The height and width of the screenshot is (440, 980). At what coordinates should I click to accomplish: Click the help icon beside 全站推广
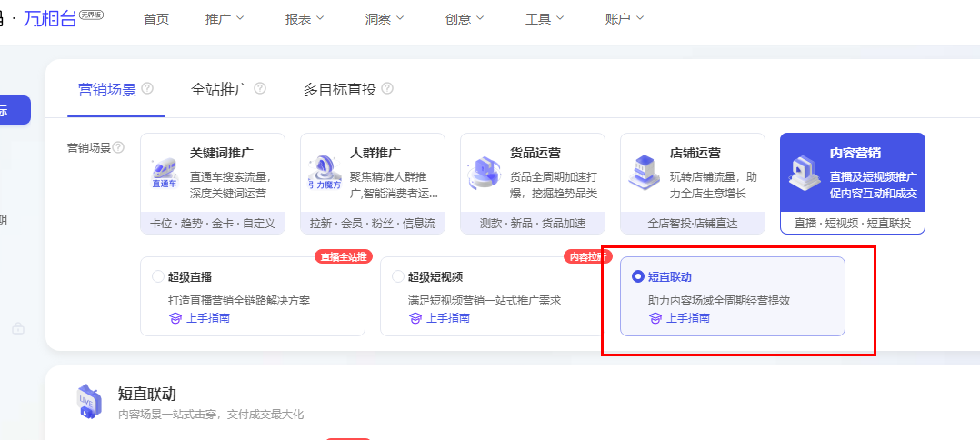click(x=260, y=89)
